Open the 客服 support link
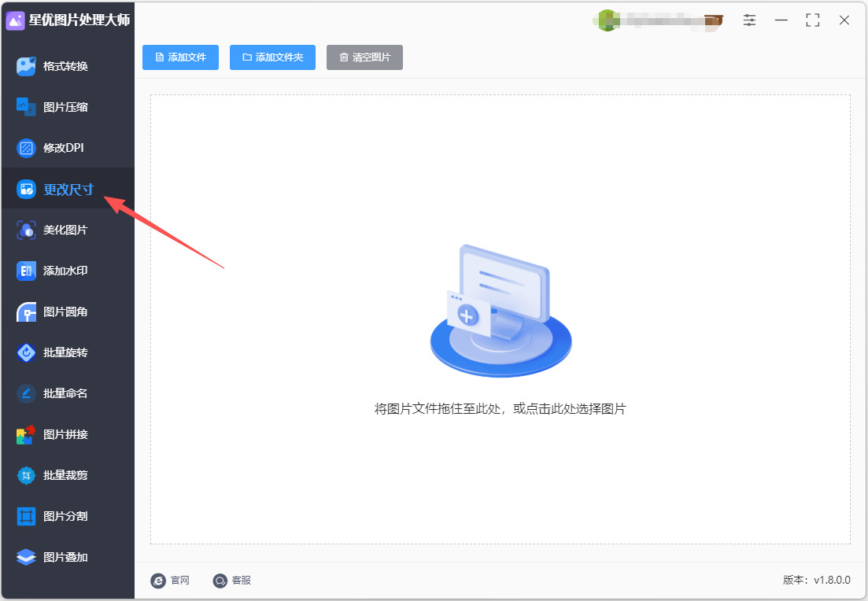This screenshot has height=601, width=868. (232, 581)
